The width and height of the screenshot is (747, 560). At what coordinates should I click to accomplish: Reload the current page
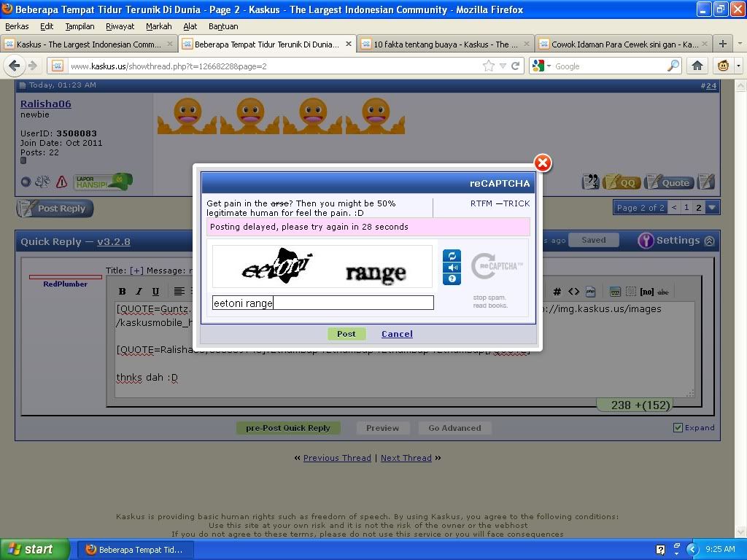pyautogui.click(x=515, y=66)
